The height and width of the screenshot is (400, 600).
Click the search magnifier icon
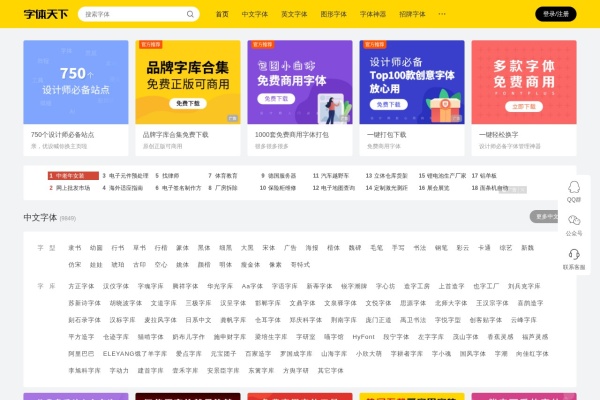(190, 14)
